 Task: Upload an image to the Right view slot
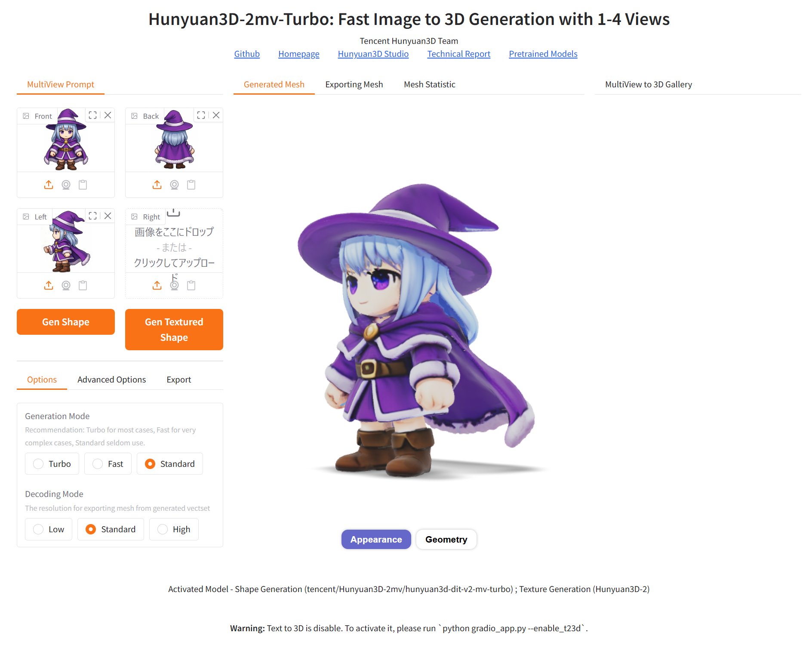(x=157, y=285)
